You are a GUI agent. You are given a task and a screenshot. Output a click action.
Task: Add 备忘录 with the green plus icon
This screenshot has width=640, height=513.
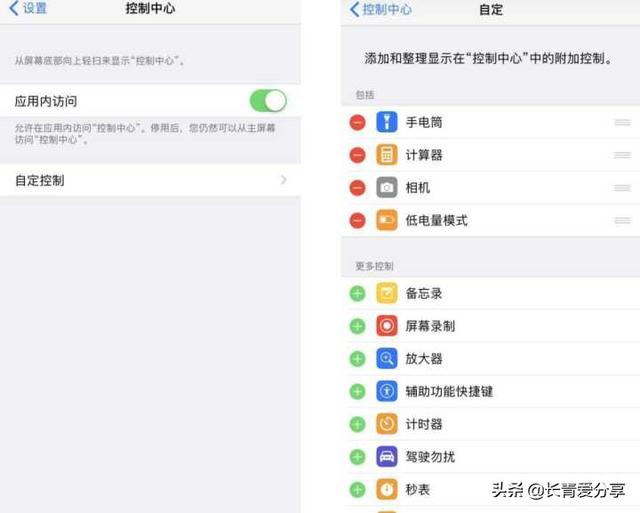[x=358, y=293]
